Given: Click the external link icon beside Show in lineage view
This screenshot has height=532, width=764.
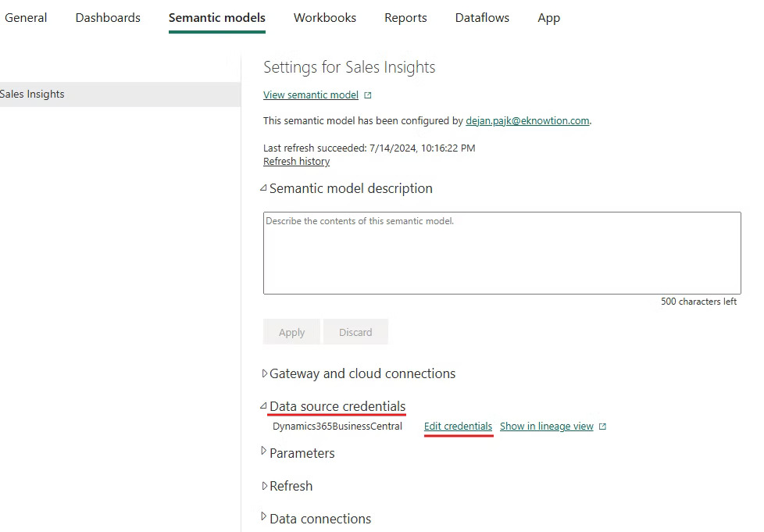Looking at the screenshot, I should (600, 426).
